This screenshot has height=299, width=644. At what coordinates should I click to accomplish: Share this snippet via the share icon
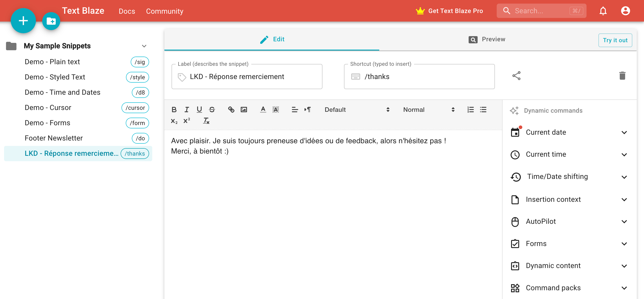click(x=516, y=76)
